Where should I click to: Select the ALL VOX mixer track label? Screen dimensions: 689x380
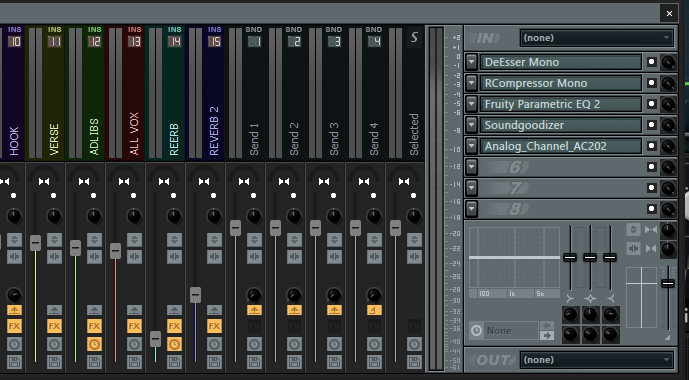pyautogui.click(x=134, y=134)
